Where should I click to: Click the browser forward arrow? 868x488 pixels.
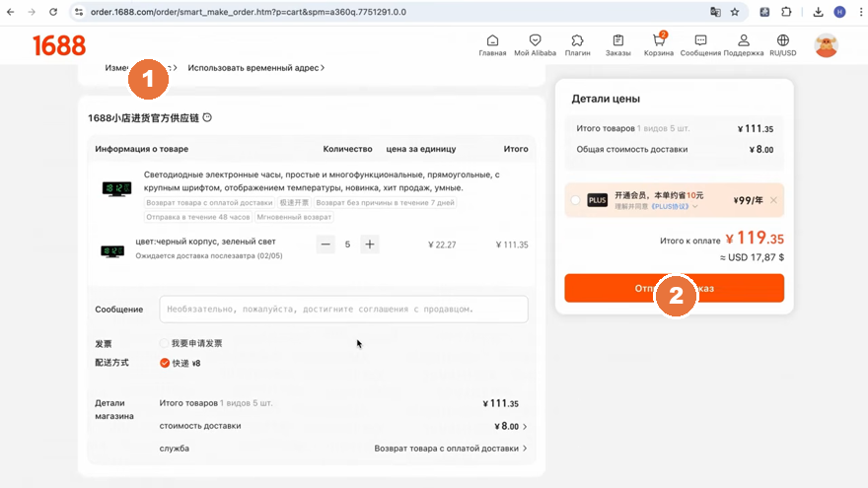click(x=32, y=12)
